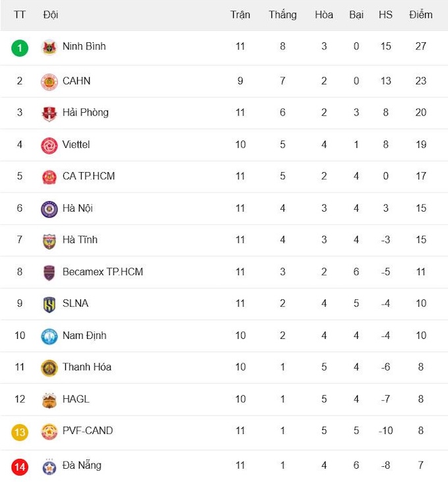Click the HAGL team crest

click(49, 400)
